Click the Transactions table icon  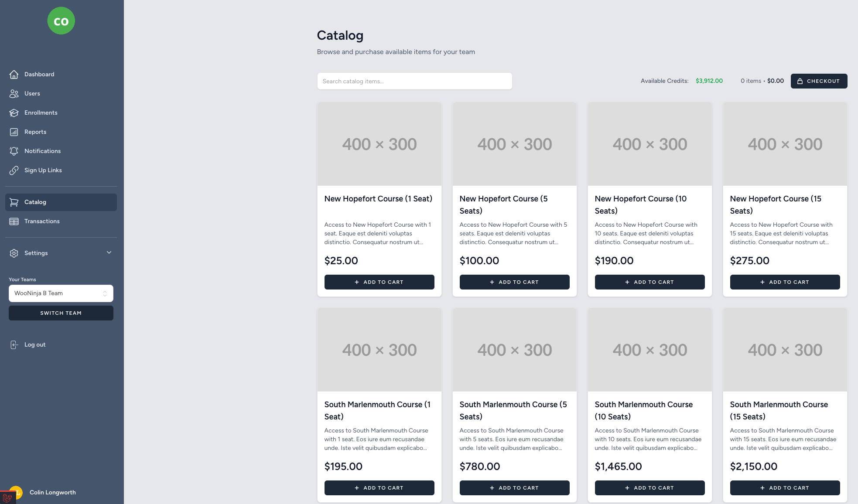pos(14,221)
